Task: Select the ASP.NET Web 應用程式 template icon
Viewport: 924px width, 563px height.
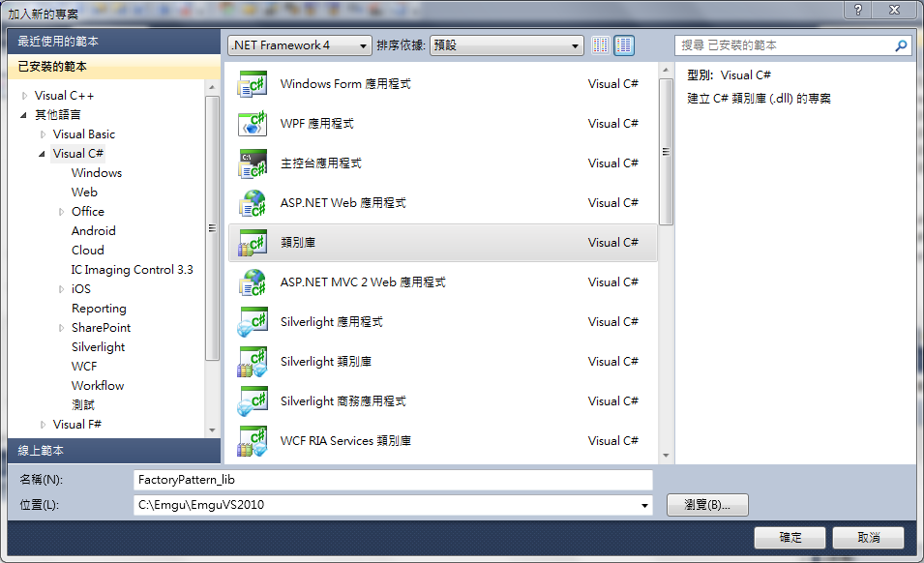Action: coord(253,203)
